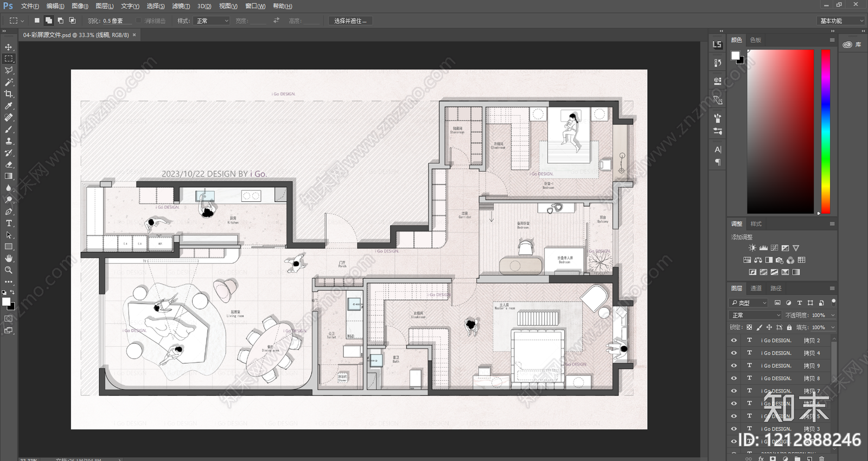Select the Crop tool
The height and width of the screenshot is (461, 868).
[9, 94]
